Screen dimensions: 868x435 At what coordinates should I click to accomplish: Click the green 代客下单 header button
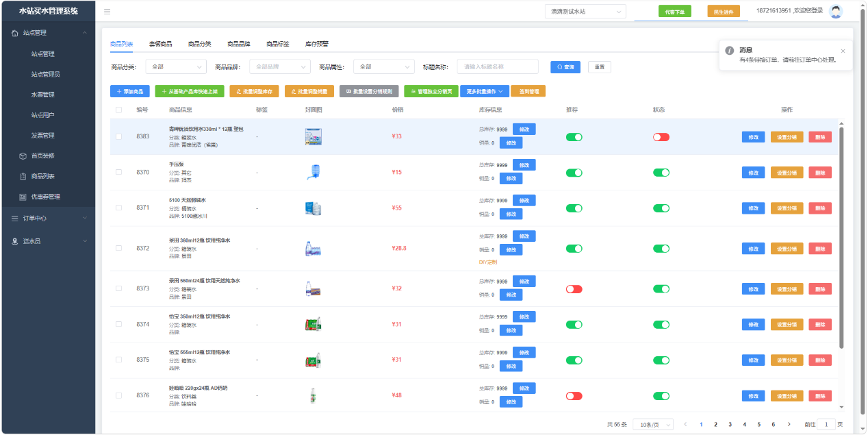[x=675, y=12]
